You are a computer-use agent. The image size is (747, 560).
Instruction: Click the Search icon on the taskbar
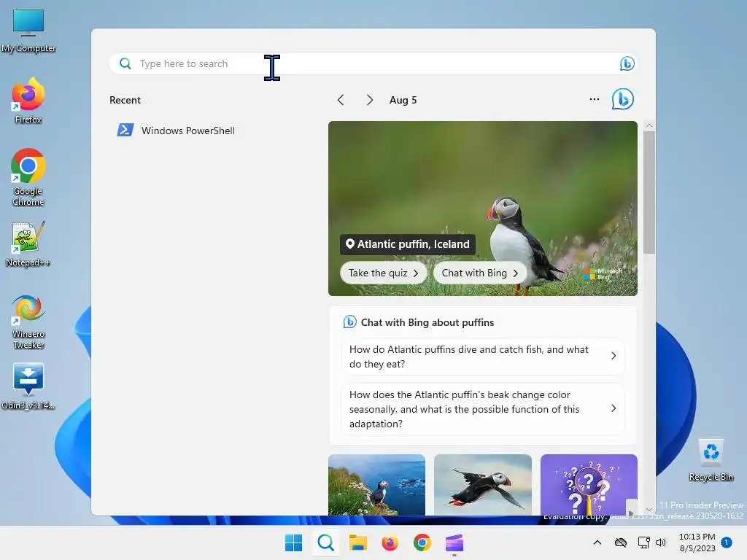tap(326, 542)
